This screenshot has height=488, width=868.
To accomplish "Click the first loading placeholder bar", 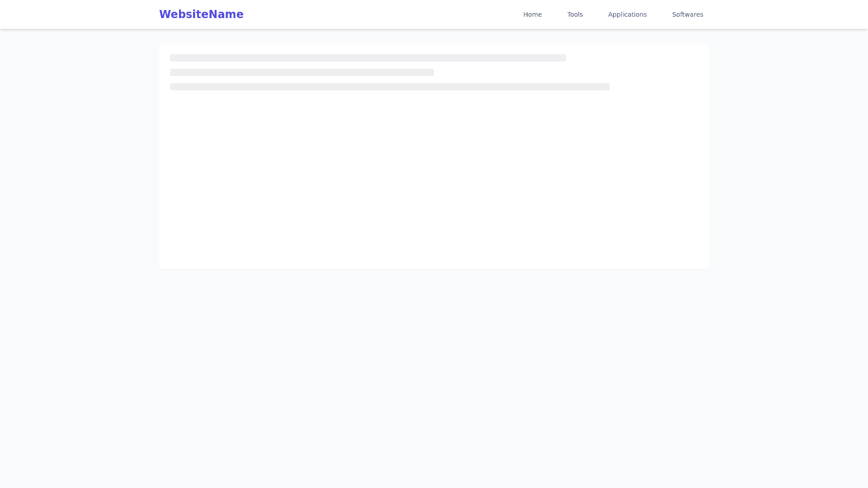I will (368, 58).
